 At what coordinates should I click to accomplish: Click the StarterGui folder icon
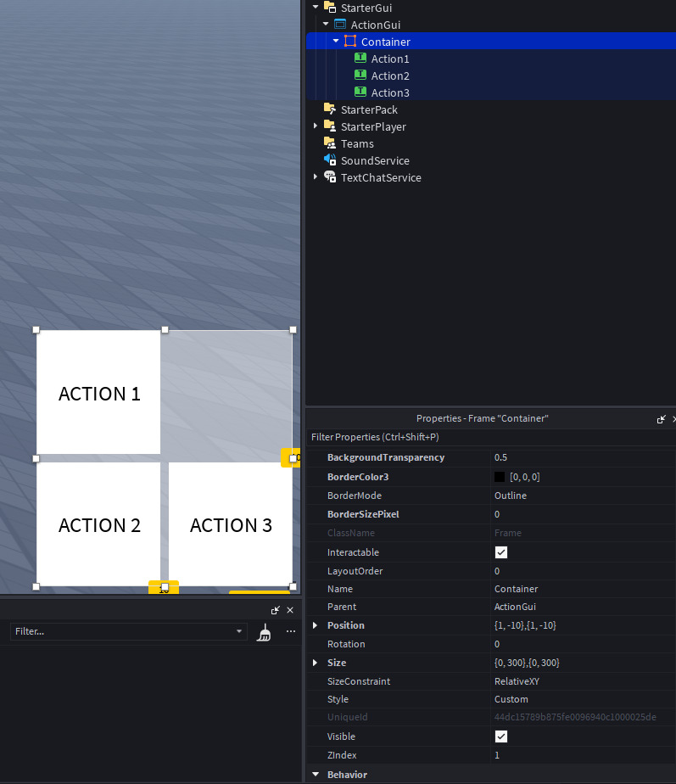(x=329, y=8)
